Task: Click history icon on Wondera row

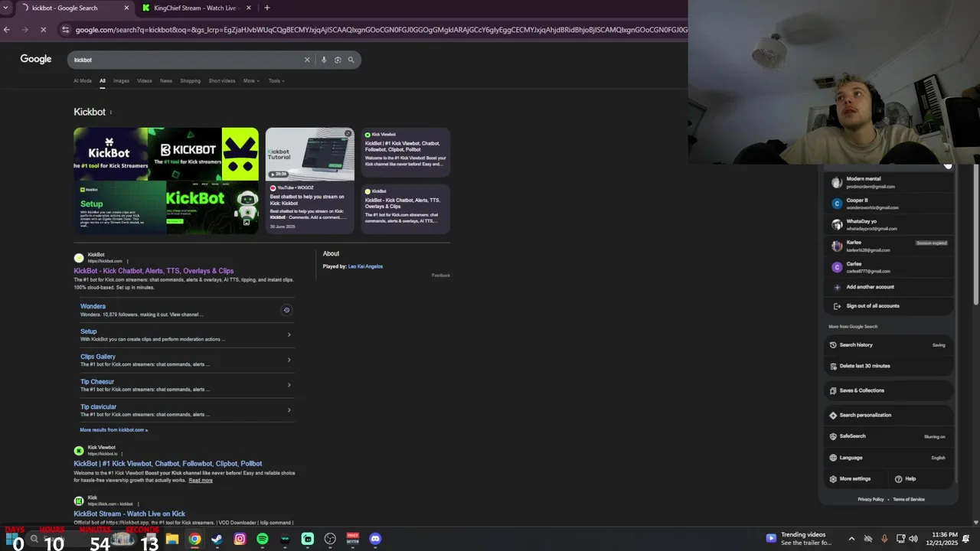Action: [286, 310]
